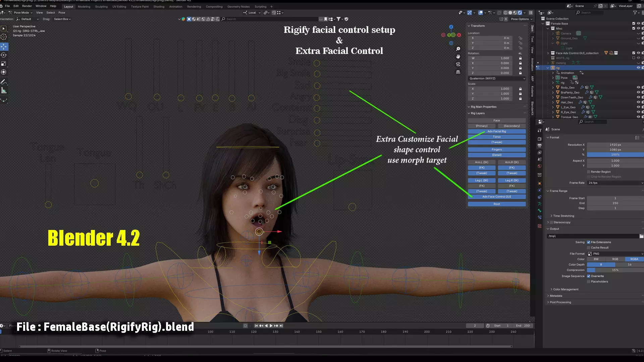Image resolution: width=644 pixels, height=362 pixels.
Task: Click the Frame End 250 field
Action: coord(615,203)
